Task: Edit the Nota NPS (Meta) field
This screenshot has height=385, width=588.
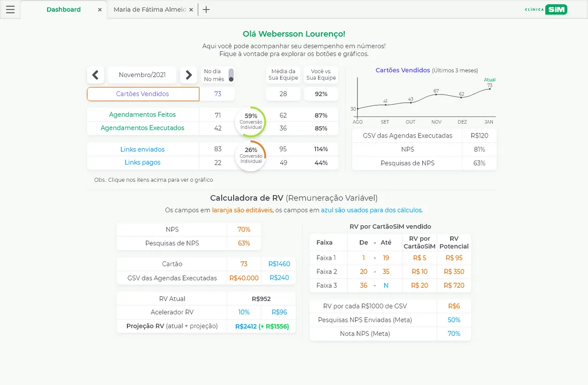Action: [x=454, y=333]
